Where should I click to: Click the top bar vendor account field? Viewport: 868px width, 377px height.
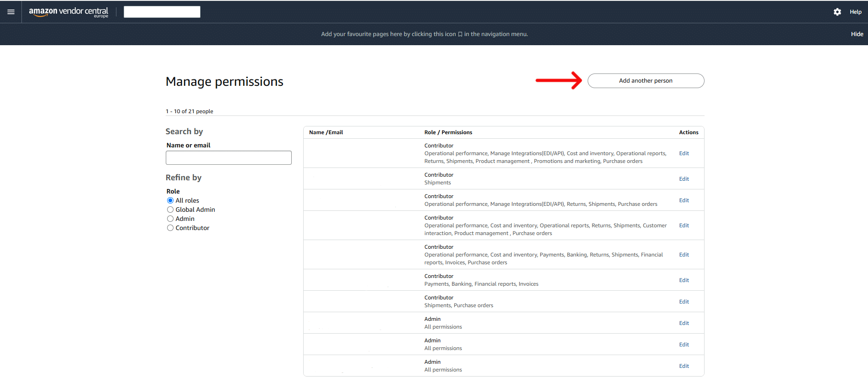[x=162, y=12]
